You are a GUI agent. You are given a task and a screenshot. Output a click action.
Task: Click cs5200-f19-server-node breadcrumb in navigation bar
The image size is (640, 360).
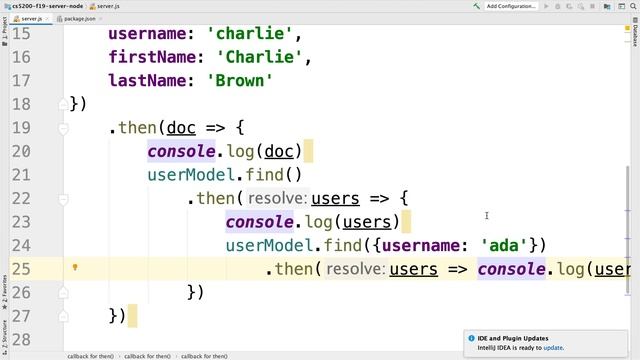(44, 6)
